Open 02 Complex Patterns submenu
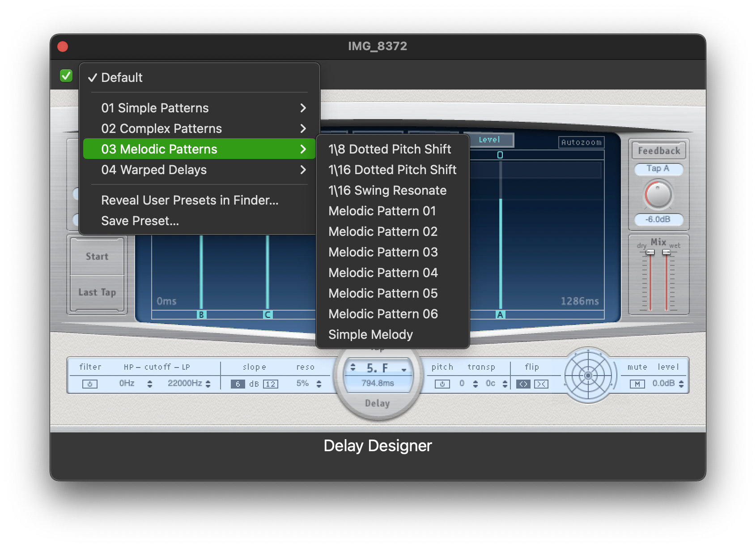Screen dimensions: 756x547 (200, 128)
